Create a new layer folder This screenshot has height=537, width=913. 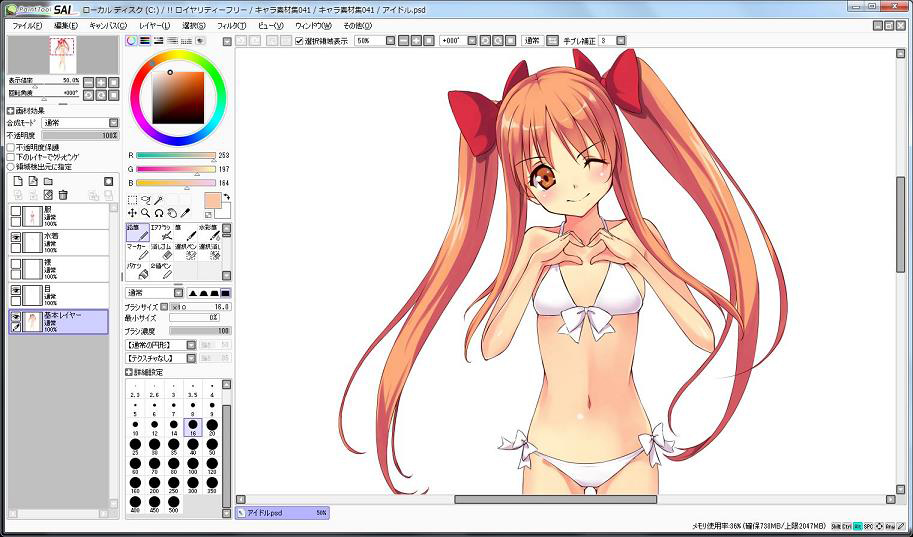(48, 181)
